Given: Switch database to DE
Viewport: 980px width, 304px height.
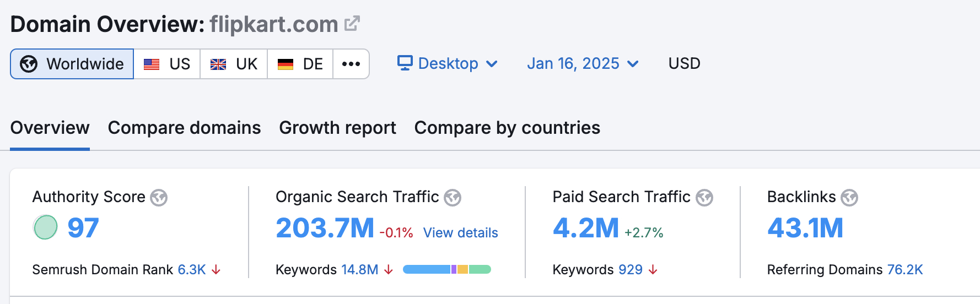Looking at the screenshot, I should pos(300,64).
